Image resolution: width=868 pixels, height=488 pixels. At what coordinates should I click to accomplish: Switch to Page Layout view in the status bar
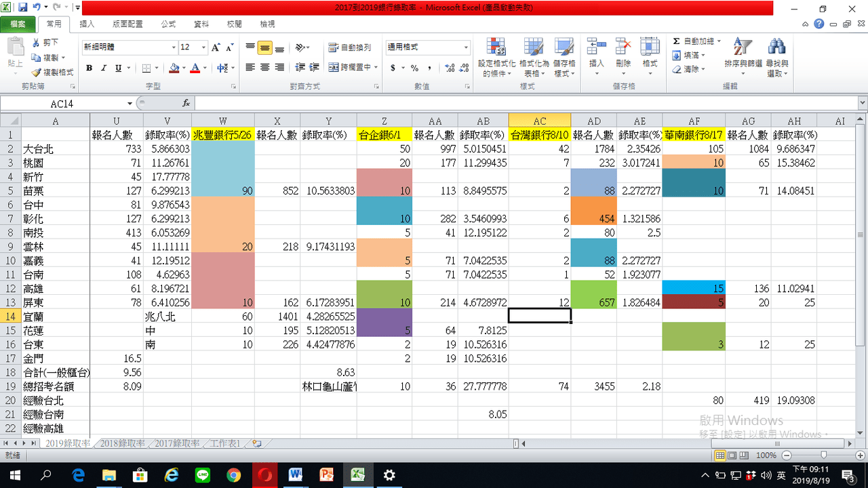732,455
